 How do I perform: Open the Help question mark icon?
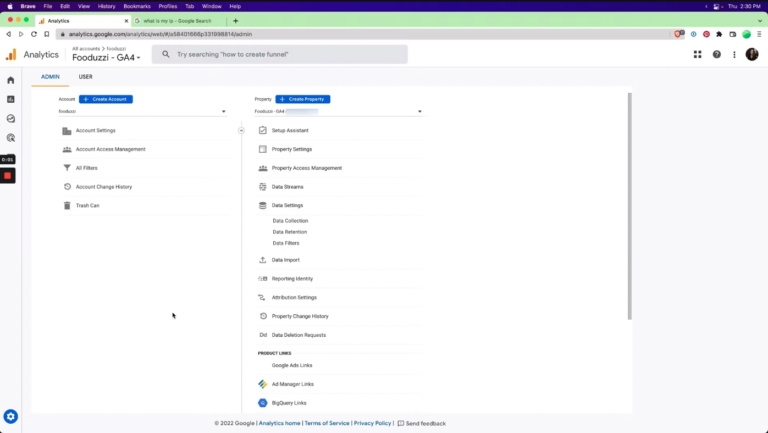tap(717, 54)
